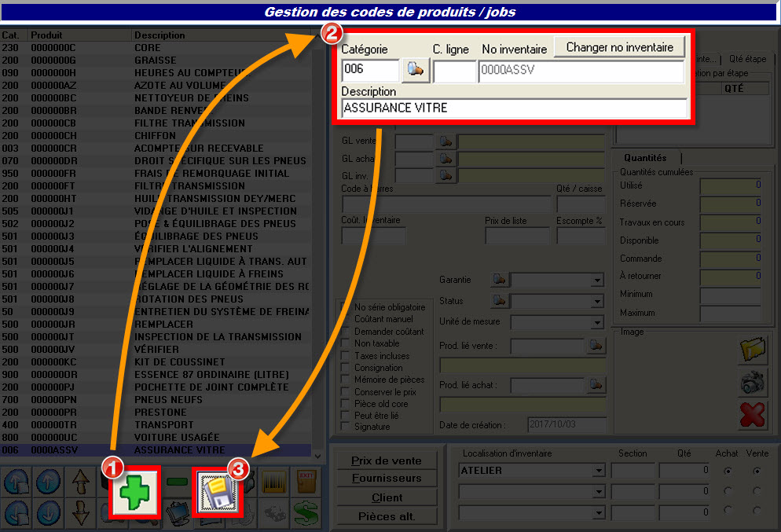This screenshot has width=781, height=532.
Task: Click the EXIT door icon
Action: (x=306, y=482)
